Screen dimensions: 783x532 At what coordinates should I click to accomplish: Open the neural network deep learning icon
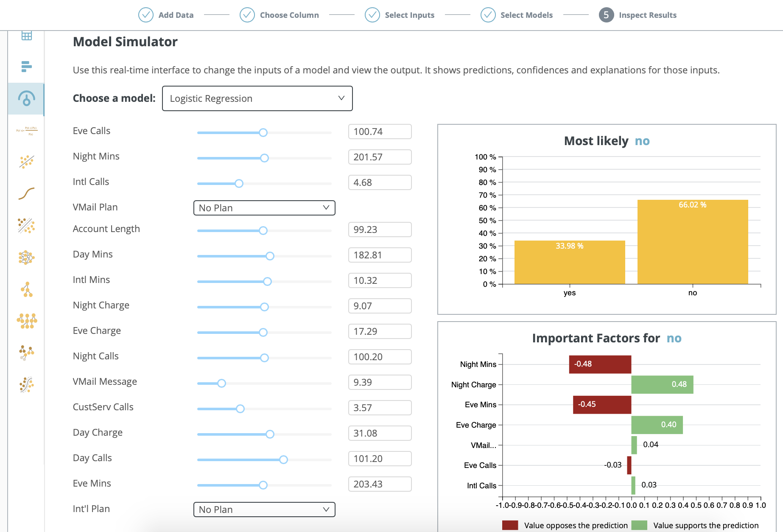pyautogui.click(x=26, y=257)
